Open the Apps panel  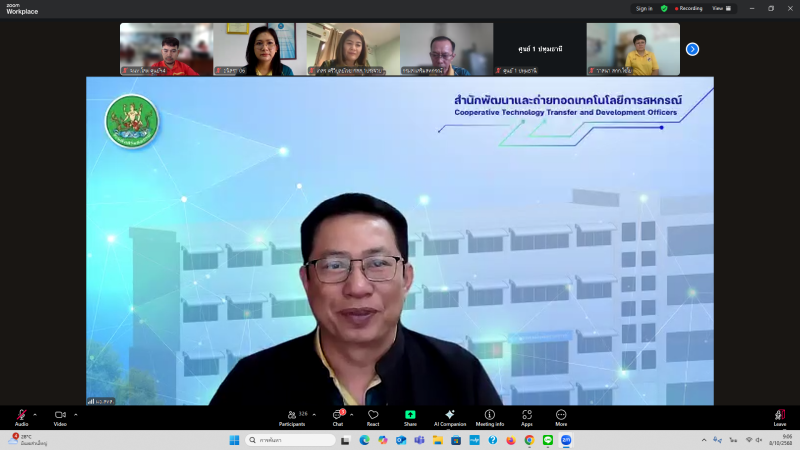point(527,415)
